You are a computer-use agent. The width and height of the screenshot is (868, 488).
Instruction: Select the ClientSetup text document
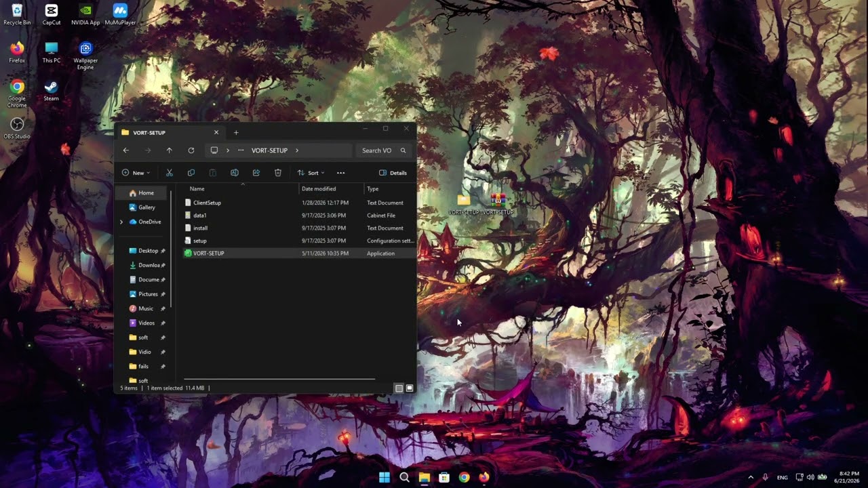(298, 203)
